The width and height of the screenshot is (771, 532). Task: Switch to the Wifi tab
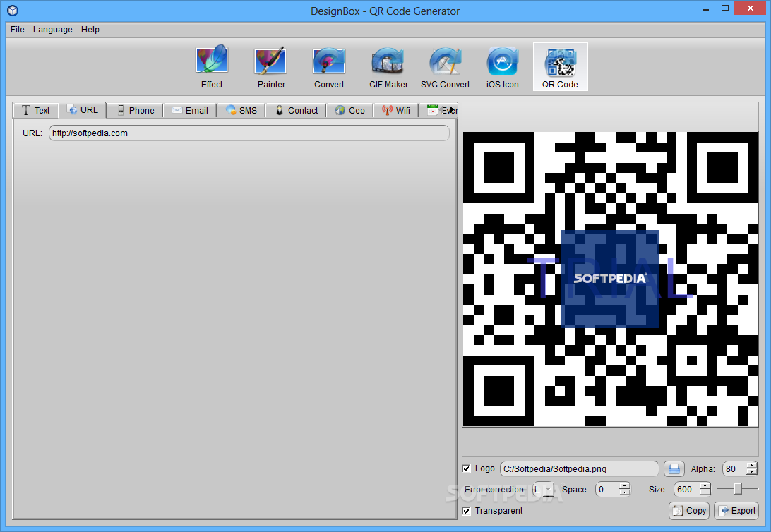point(396,111)
